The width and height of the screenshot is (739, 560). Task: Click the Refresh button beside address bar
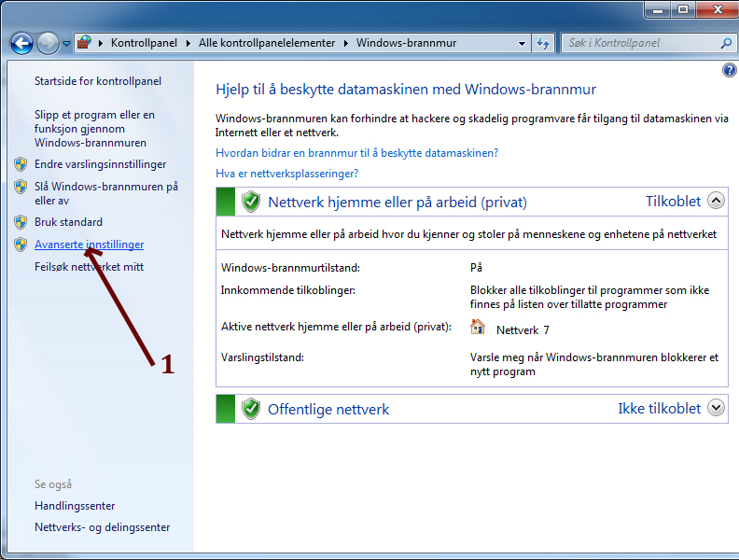[x=543, y=43]
